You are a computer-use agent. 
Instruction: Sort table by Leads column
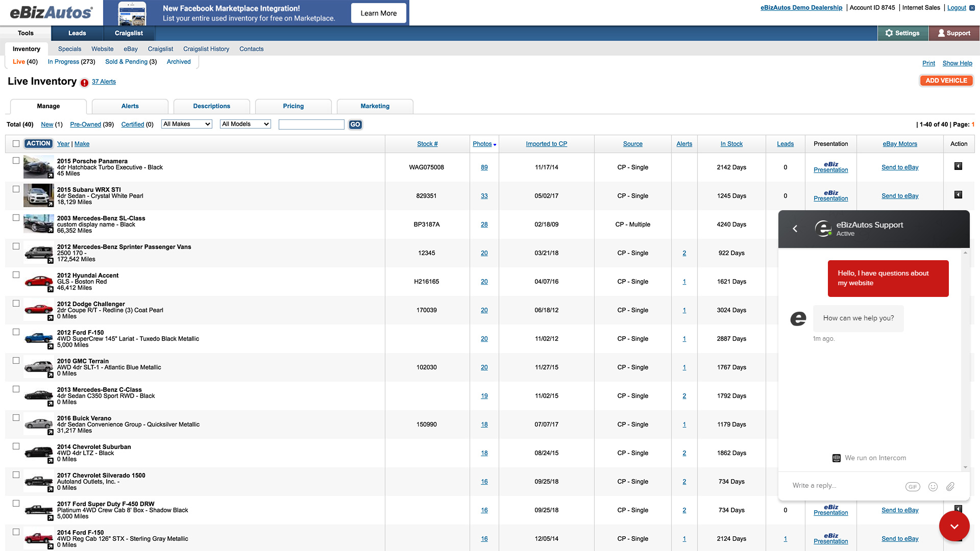coord(785,144)
